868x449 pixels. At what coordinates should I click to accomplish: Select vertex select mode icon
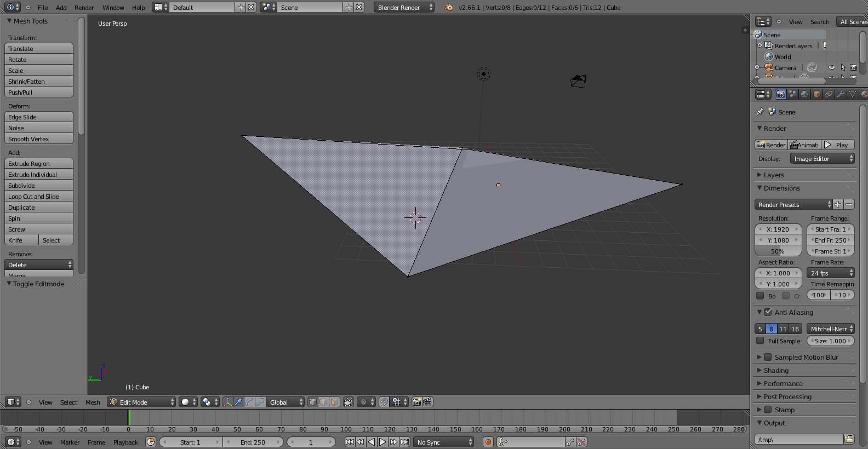[x=312, y=402]
